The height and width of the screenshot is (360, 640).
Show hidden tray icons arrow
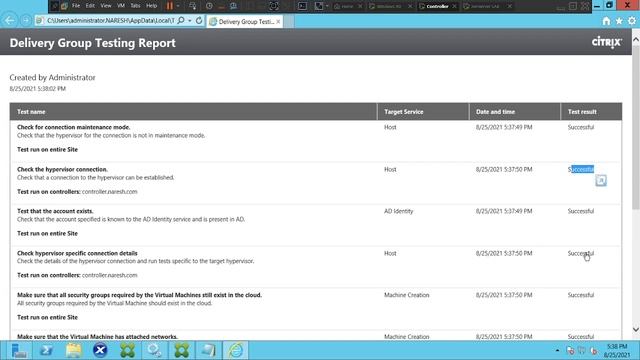557,350
